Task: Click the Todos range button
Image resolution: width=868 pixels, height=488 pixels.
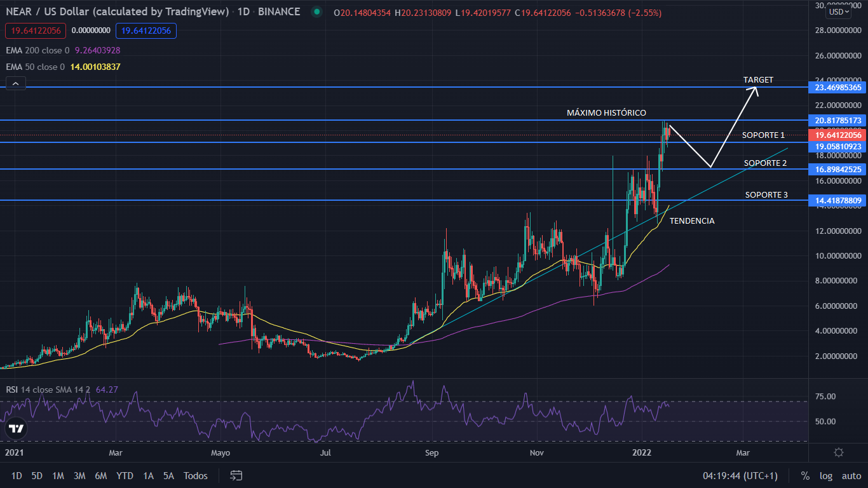Action: (196, 475)
